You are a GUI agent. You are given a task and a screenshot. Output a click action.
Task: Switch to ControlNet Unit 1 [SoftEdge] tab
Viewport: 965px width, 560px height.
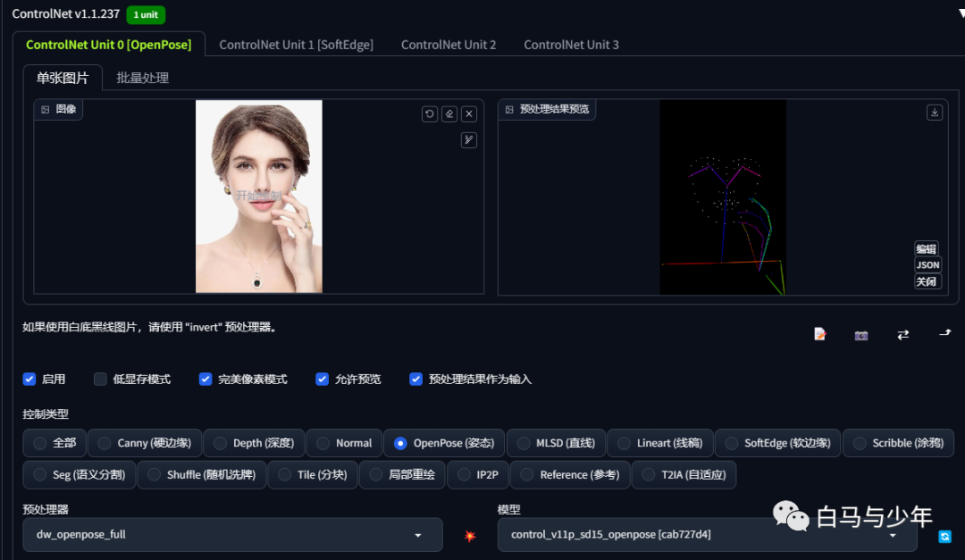pyautogui.click(x=296, y=45)
